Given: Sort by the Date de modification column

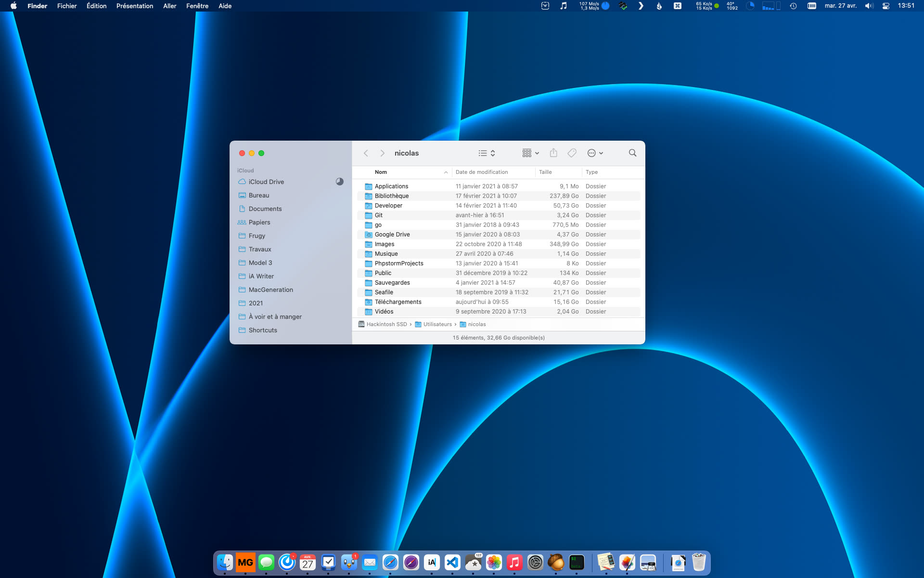Looking at the screenshot, I should 482,172.
